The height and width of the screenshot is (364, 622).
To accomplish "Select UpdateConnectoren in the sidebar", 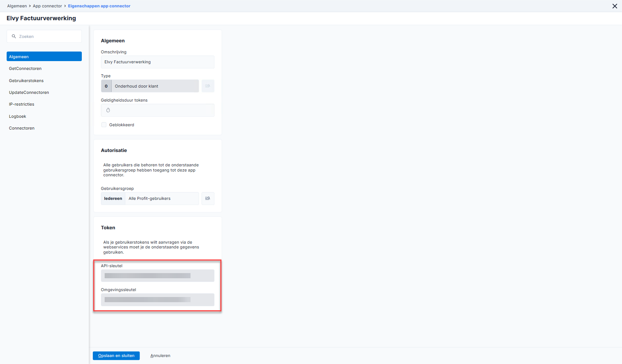I will [29, 92].
